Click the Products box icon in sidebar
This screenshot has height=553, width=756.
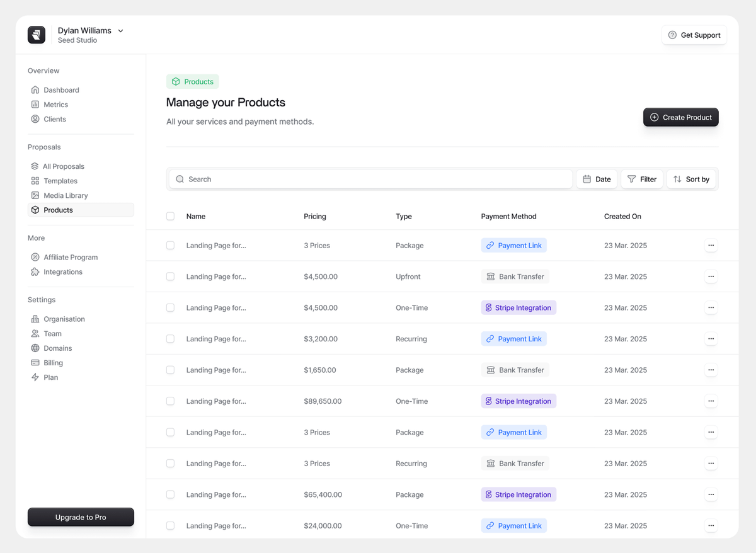(x=35, y=210)
